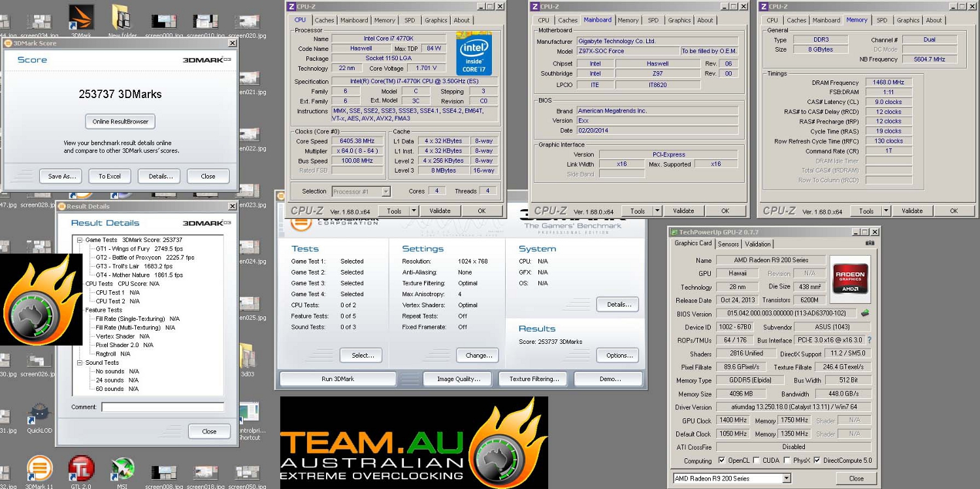Launch the GTL 2.0 shortcut

coord(81,473)
